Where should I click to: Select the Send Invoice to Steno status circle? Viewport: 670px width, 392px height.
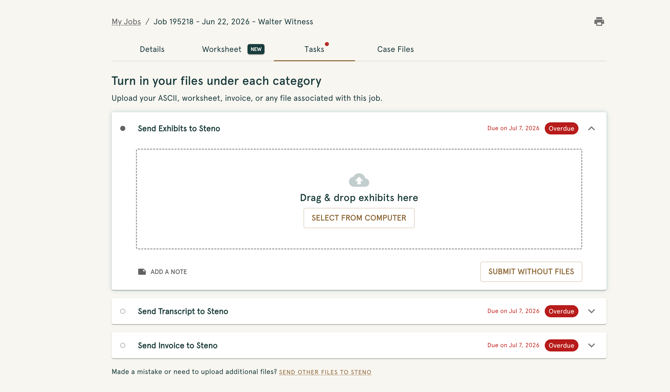123,345
